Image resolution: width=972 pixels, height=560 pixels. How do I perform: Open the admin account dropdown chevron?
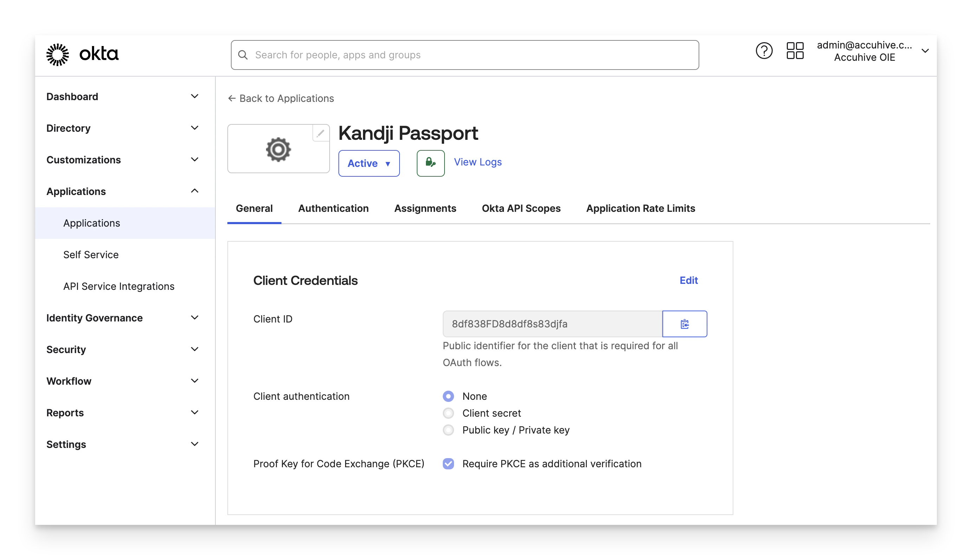click(x=926, y=51)
